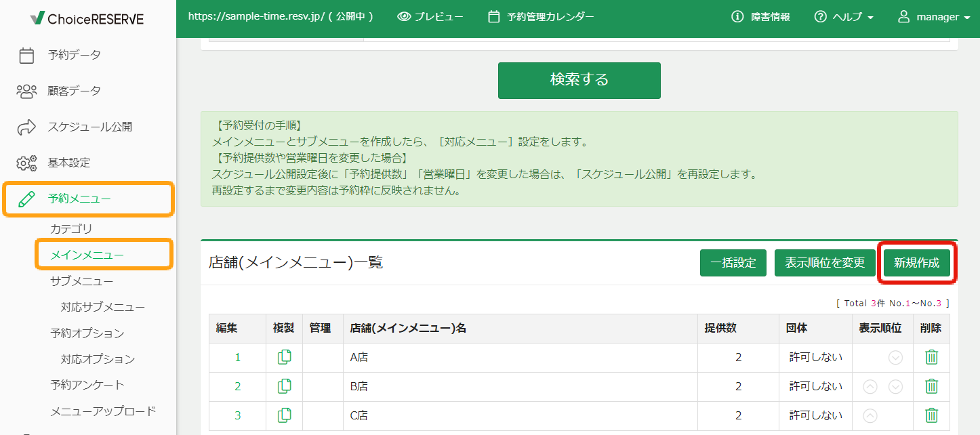This screenshot has width=980, height=435.
Task: Move B店 down with the arrow icon
Action: [895, 387]
